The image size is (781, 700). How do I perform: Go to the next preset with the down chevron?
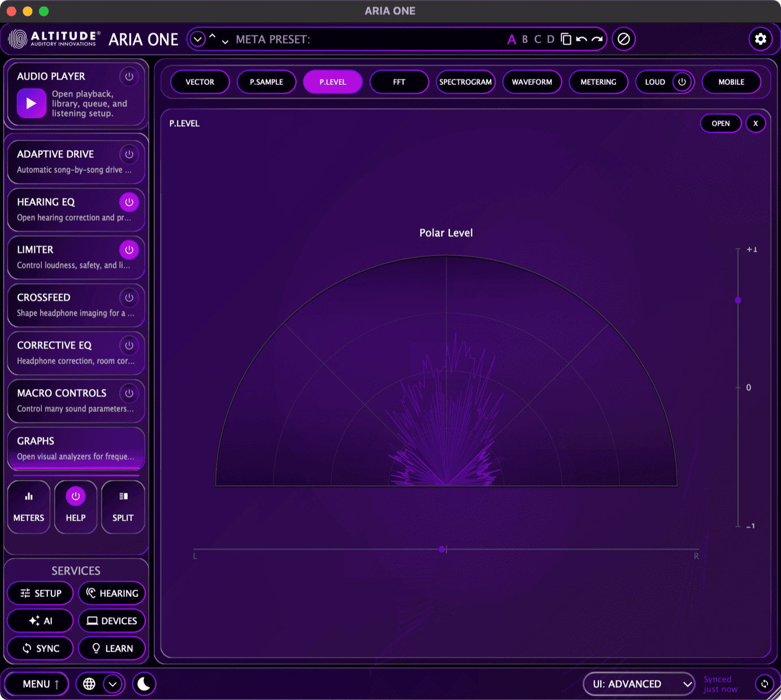point(225,42)
